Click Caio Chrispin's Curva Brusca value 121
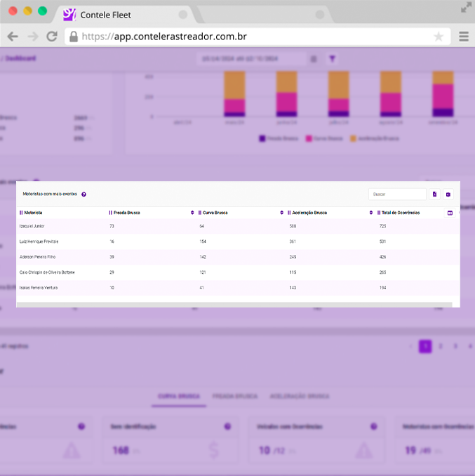This screenshot has width=475, height=476. tap(203, 272)
